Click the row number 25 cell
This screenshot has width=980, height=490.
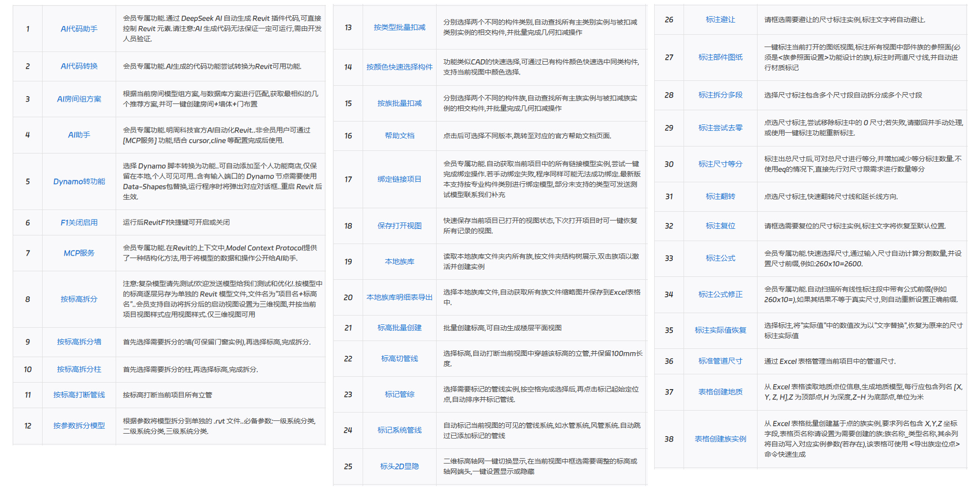click(348, 466)
